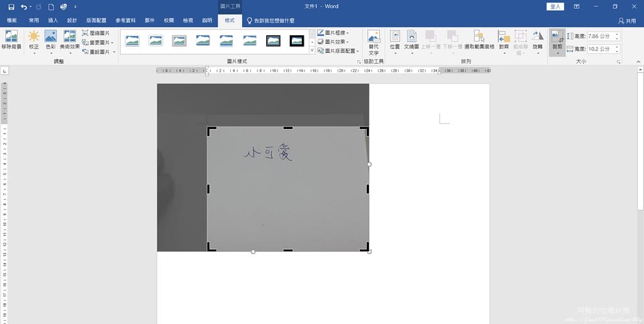Screen dimensions: 644x324
Task: Collapse the ribbon with the chevron icon
Action: point(638,62)
